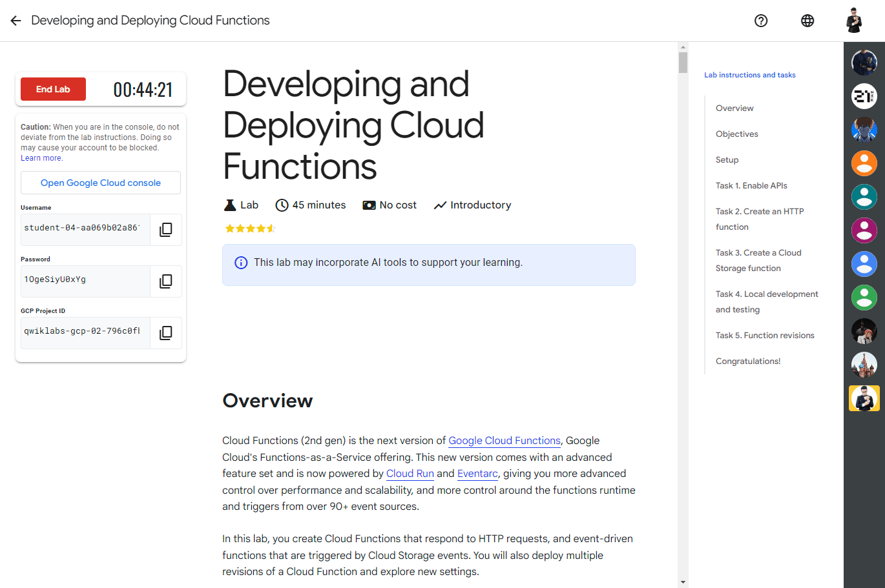Open the Eventarc link
This screenshot has width=885, height=588.
477,474
